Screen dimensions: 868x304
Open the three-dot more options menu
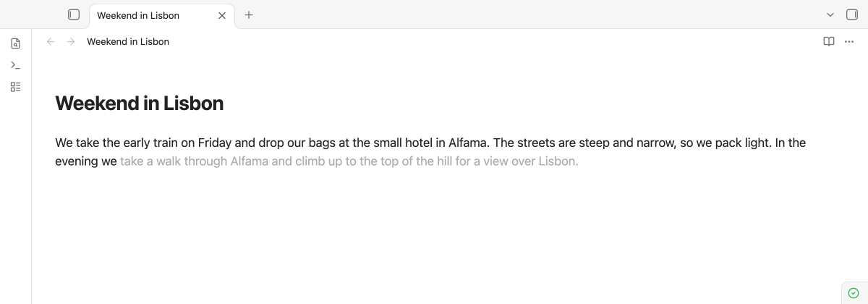tap(849, 41)
